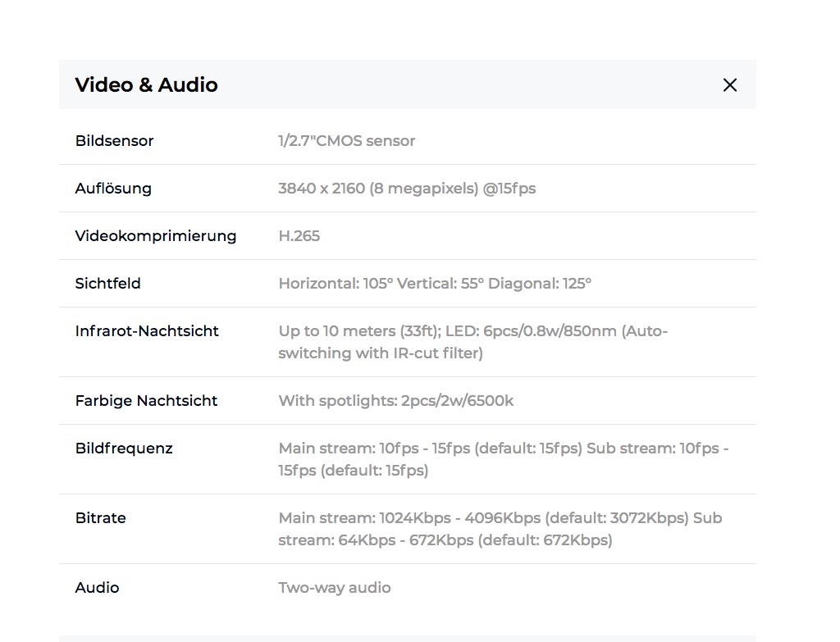Click the Bildfrequenz label
Viewport: 840px width, 642px height.
[124, 448]
